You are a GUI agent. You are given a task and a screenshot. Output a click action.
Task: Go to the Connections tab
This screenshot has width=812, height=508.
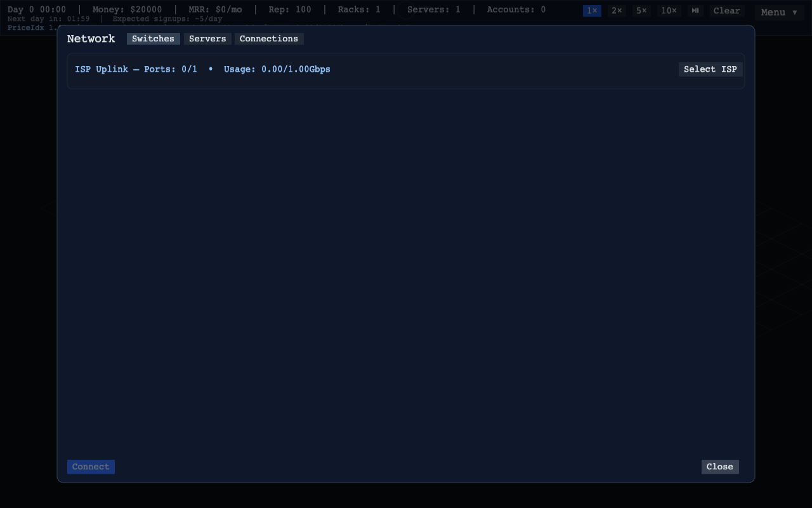pyautogui.click(x=268, y=39)
